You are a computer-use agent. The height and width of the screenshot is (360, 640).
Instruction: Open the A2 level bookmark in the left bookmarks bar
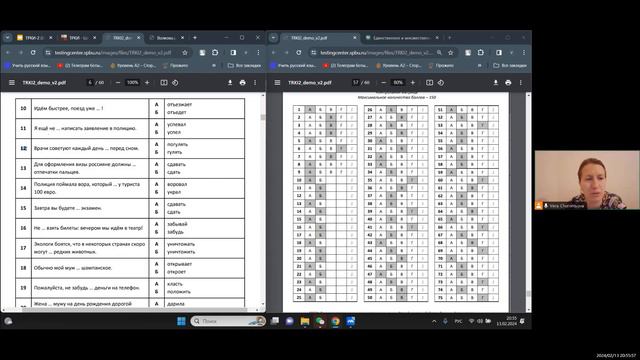(133, 65)
